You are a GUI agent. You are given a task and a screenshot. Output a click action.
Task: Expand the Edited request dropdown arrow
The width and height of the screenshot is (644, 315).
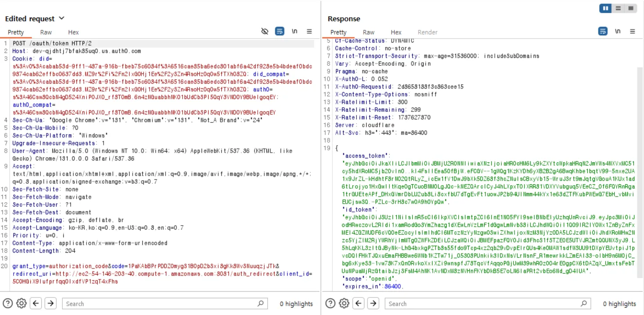[x=61, y=18]
